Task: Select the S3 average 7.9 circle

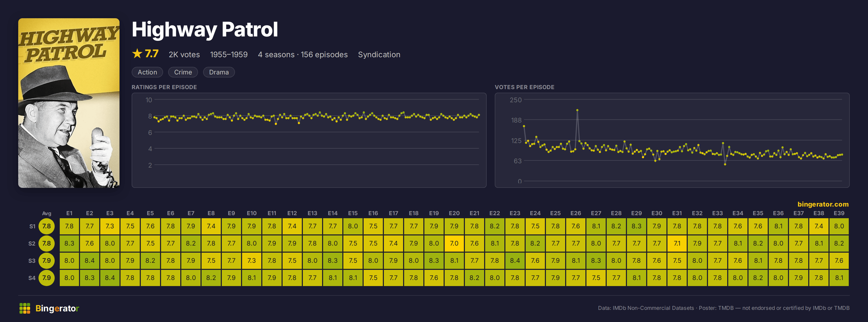Action: 47,261
